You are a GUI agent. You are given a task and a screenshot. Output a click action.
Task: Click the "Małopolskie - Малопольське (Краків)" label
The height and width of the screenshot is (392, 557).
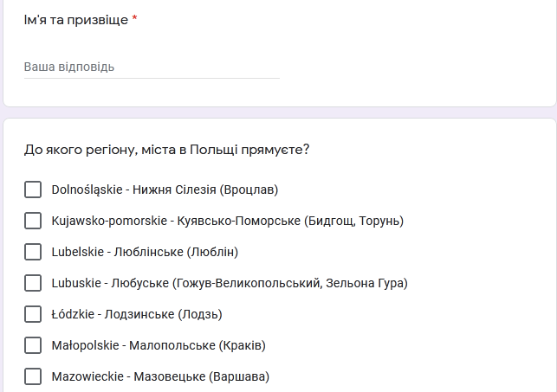[159, 345]
